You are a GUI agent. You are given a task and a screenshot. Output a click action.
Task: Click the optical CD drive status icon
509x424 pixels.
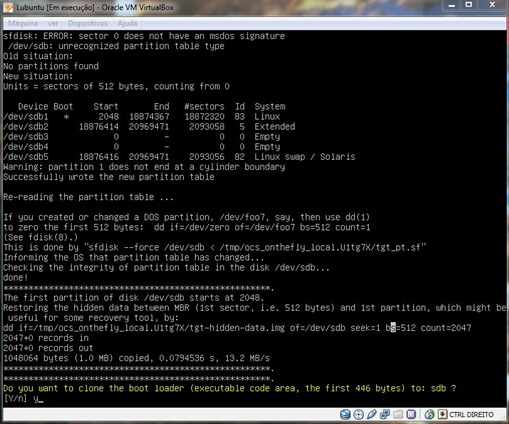(358, 414)
